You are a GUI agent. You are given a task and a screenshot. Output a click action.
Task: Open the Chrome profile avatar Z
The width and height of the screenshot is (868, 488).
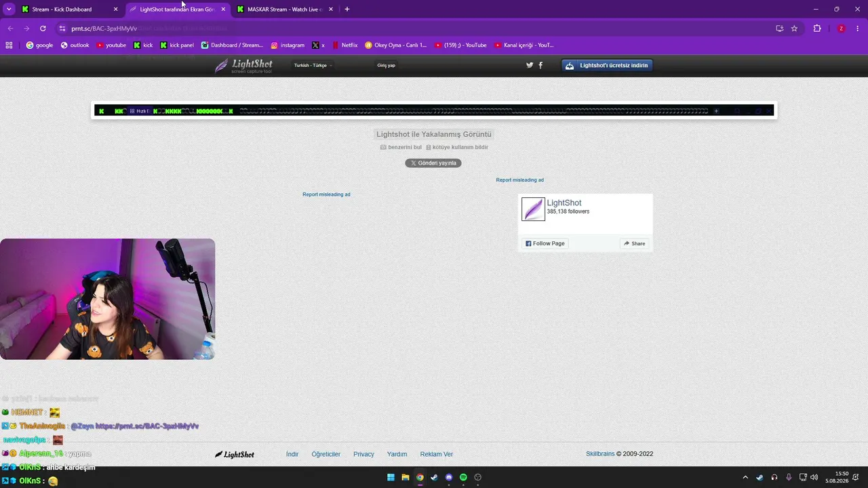pyautogui.click(x=842, y=28)
